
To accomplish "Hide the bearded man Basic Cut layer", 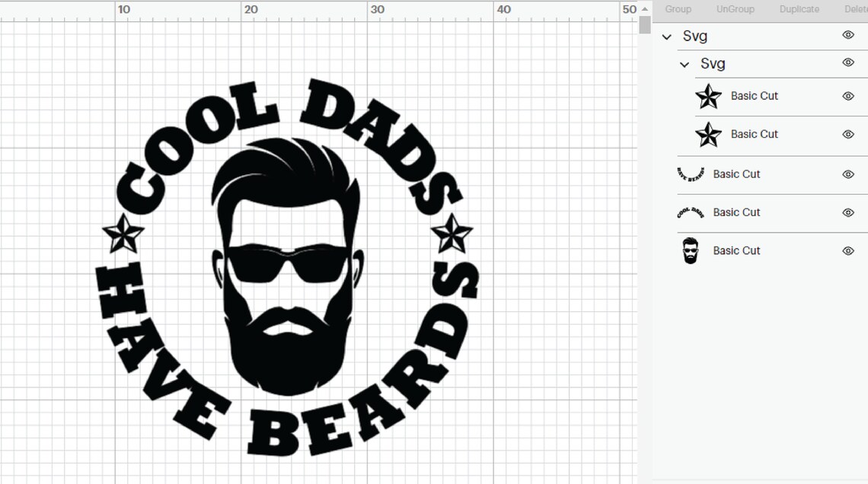I will pos(847,250).
